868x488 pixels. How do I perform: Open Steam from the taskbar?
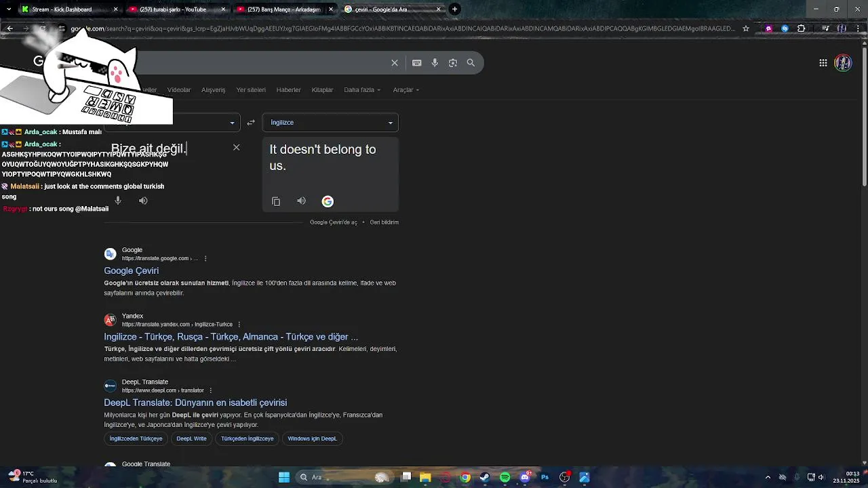tap(485, 477)
